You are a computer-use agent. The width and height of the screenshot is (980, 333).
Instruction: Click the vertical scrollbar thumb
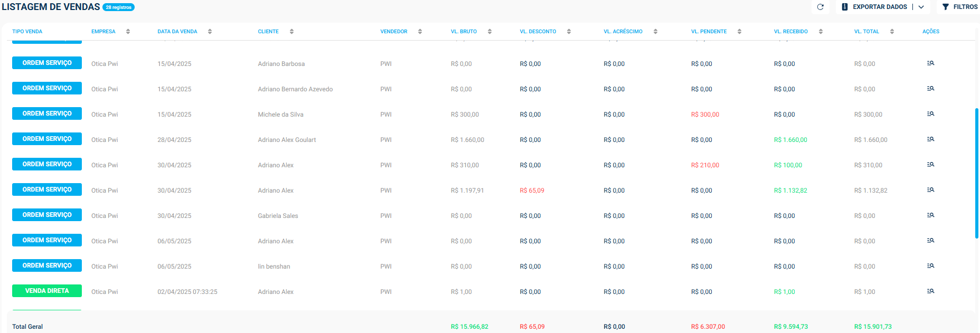coord(977,173)
